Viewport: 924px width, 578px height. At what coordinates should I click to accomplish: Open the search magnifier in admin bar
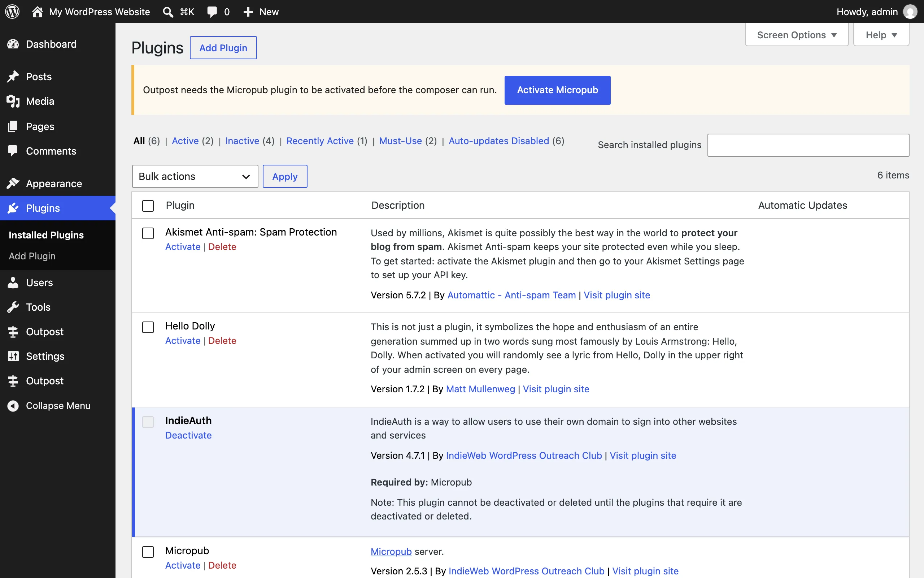(167, 12)
